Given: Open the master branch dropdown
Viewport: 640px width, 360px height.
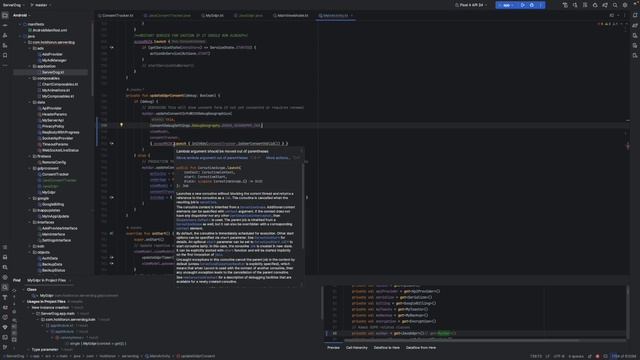Looking at the screenshot, I should [40, 5].
